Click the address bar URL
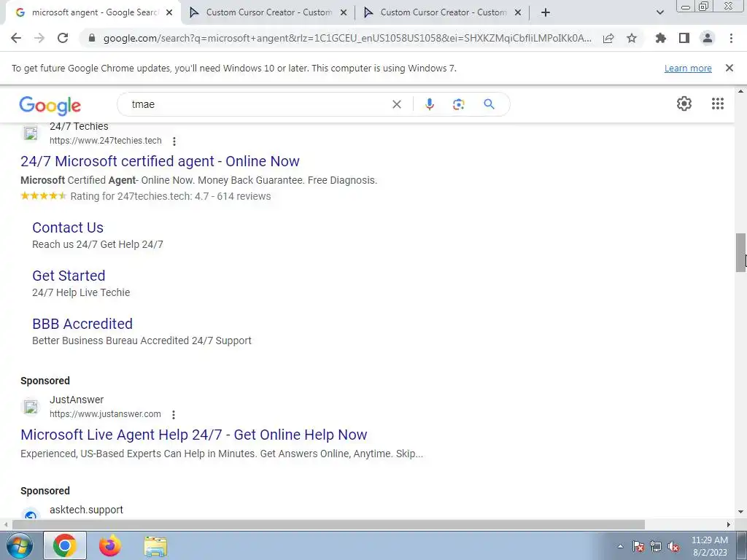The height and width of the screenshot is (560, 747). pyautogui.click(x=347, y=38)
